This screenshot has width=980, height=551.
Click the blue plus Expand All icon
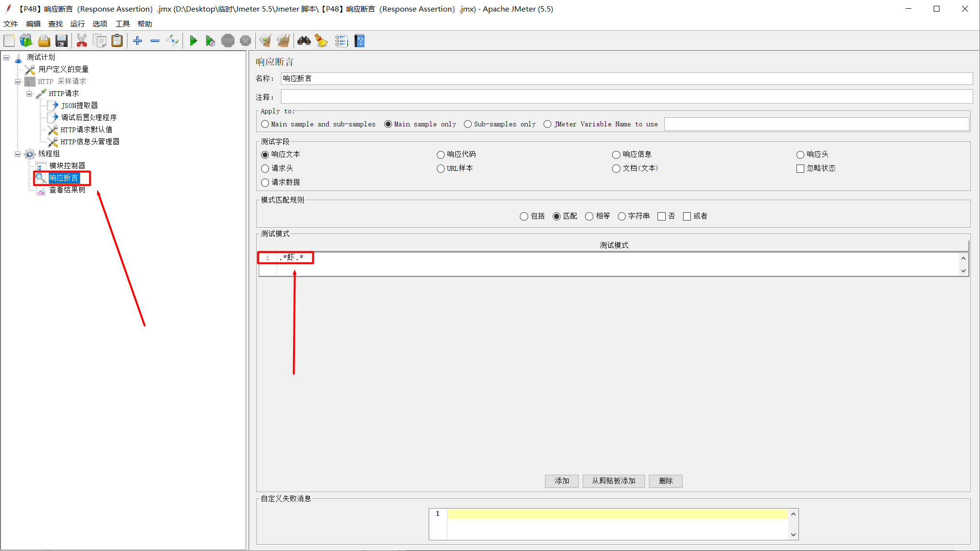138,41
